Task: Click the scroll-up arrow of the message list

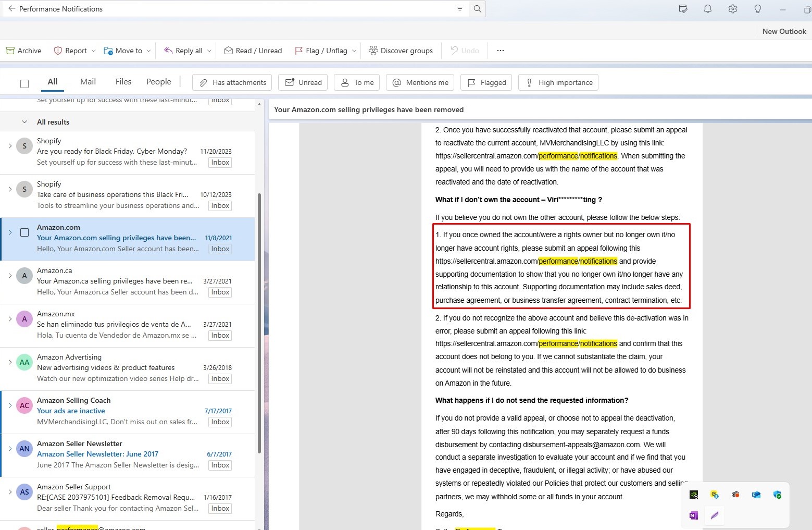Action: 259,104
